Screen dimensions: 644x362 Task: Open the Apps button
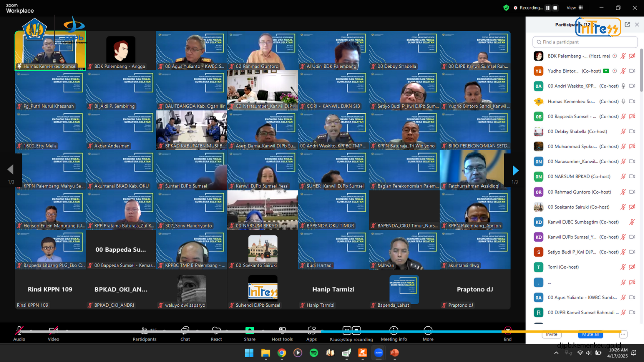tap(312, 333)
